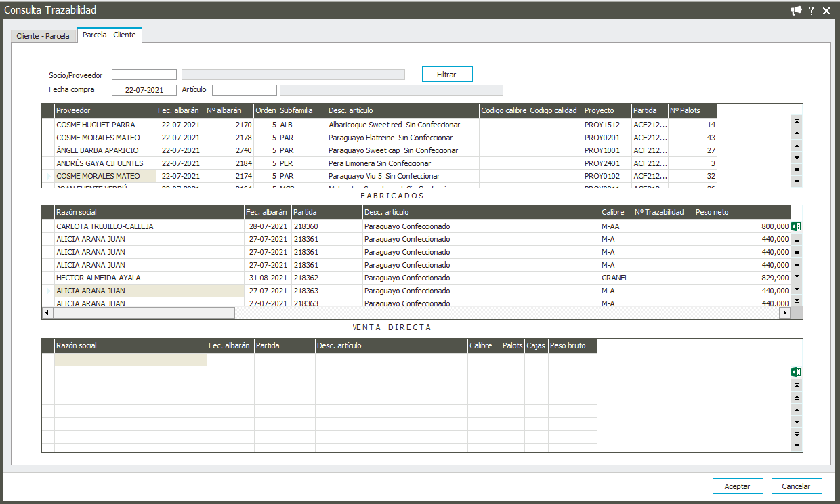
Task: Click the Cancelar button
Action: 796,486
